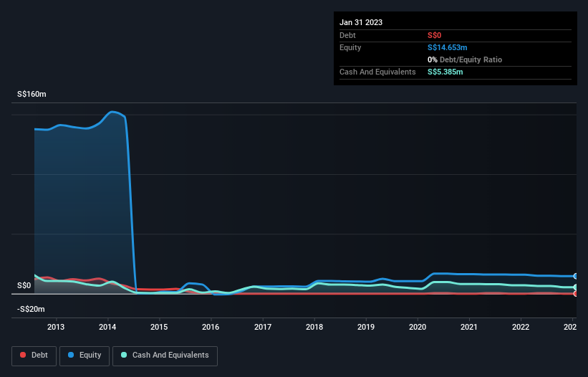Viewport: 588px width, 377px height.
Task: Click the 0% Debt/Equity Ratio text
Action: [x=465, y=59]
